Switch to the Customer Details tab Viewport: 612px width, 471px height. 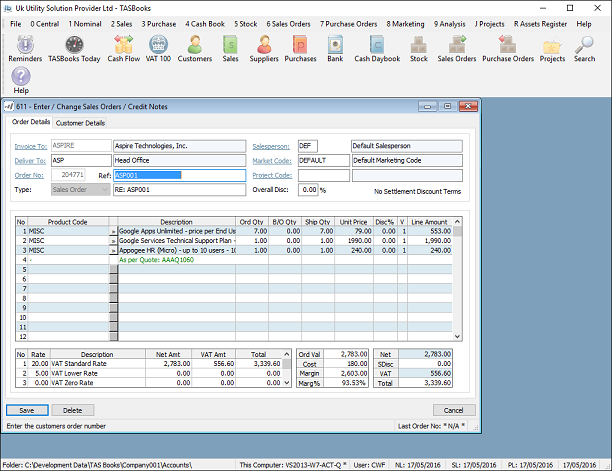(x=80, y=123)
